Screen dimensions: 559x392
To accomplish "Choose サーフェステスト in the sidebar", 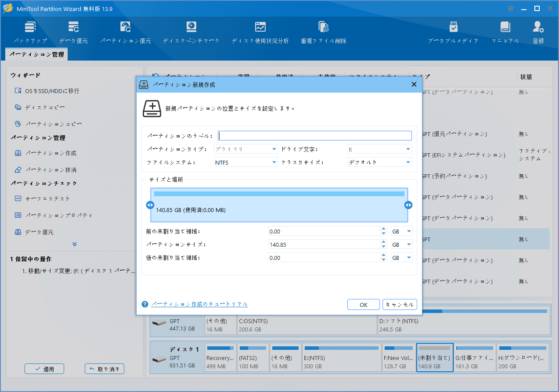I will click(x=42, y=198).
